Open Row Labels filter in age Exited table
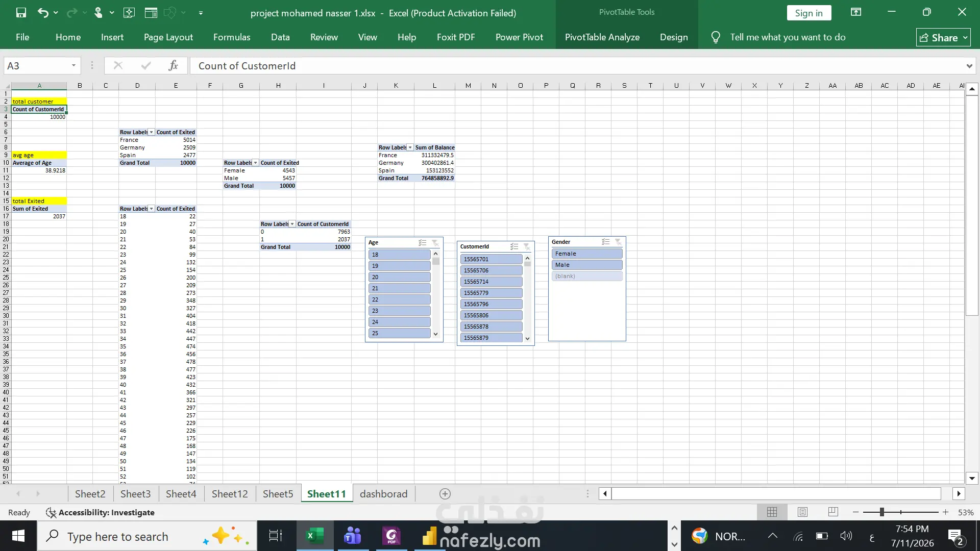The height and width of the screenshot is (551, 980). pyautogui.click(x=152, y=209)
